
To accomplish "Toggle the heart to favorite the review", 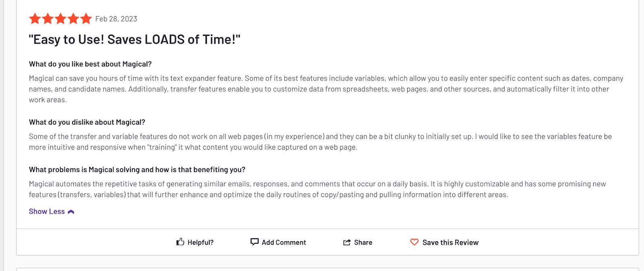I will click(x=414, y=242).
